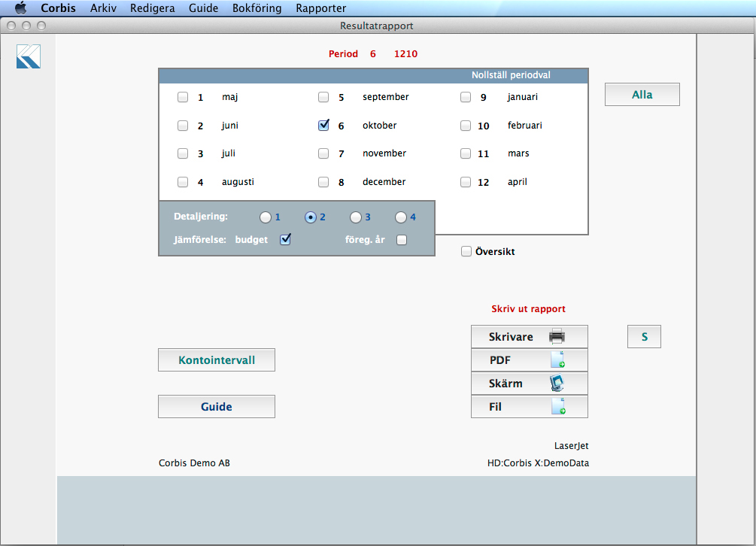The height and width of the screenshot is (546, 756).
Task: Check the period 9 januari checkbox
Action: 466,97
